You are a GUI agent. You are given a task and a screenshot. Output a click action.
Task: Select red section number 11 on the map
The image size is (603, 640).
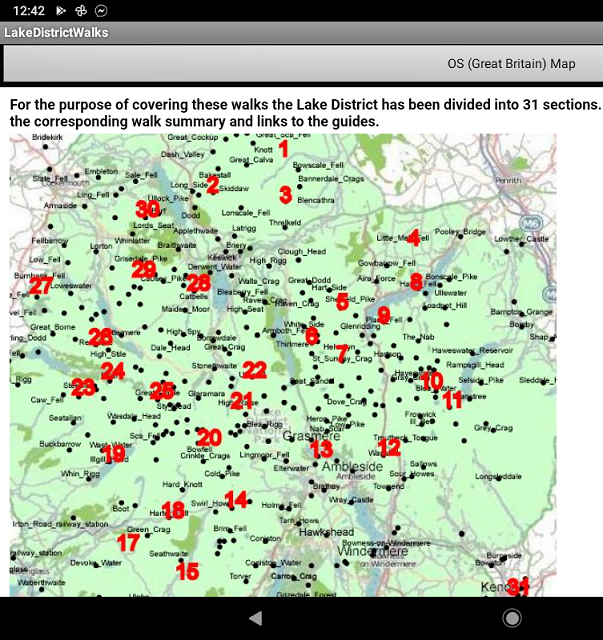453,400
